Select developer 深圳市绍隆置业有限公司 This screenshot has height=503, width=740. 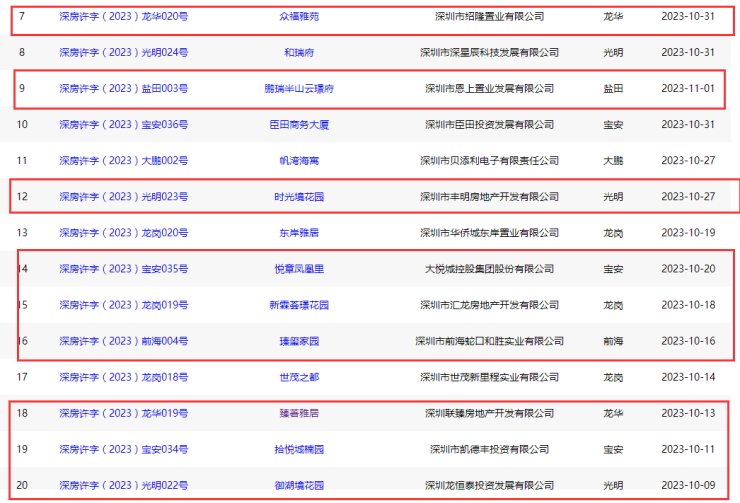[489, 17]
